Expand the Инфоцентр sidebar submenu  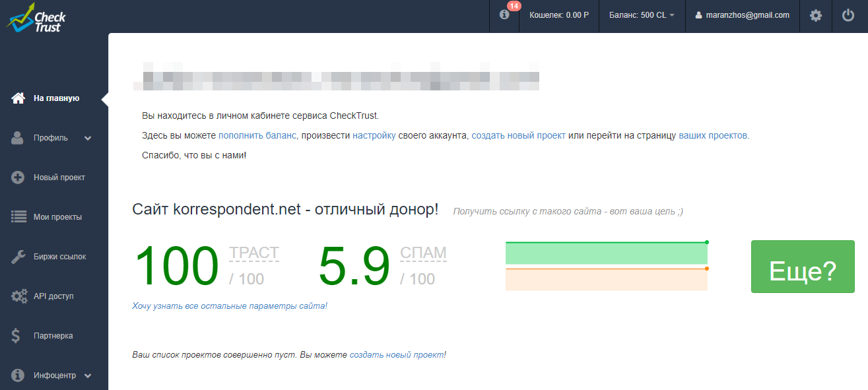pyautogui.click(x=88, y=376)
